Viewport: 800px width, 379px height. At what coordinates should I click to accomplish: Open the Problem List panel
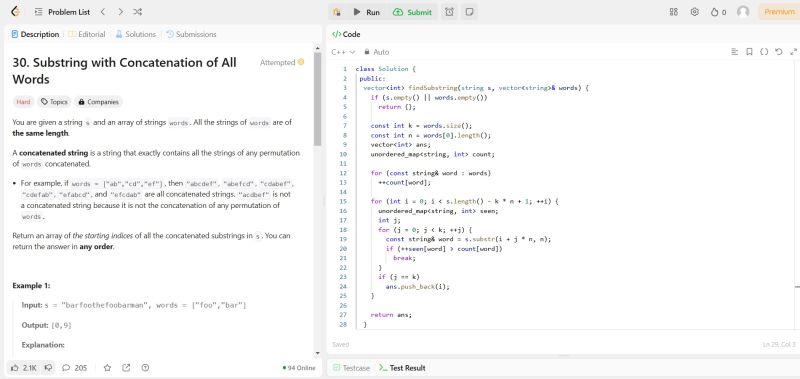[x=62, y=12]
